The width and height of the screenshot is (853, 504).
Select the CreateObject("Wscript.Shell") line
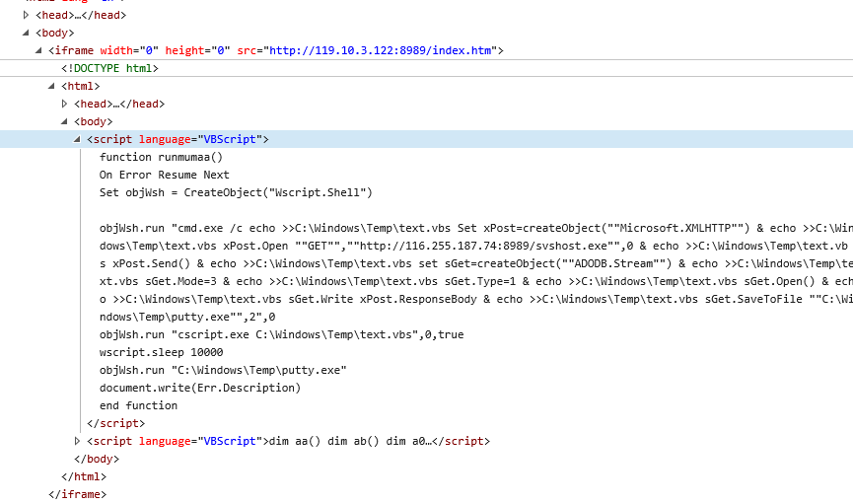point(236,192)
